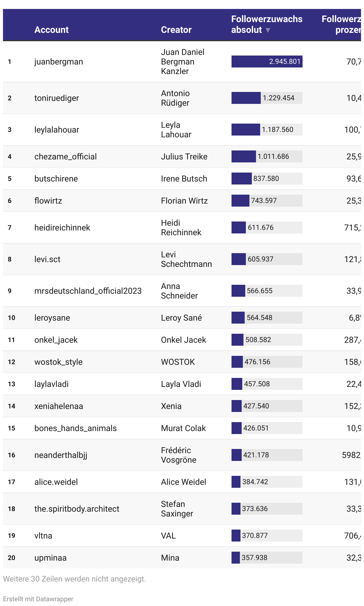Image resolution: width=364 pixels, height=606 pixels.
Task: Click the 1.229.454 bar for toniruediger
Action: tap(267, 98)
